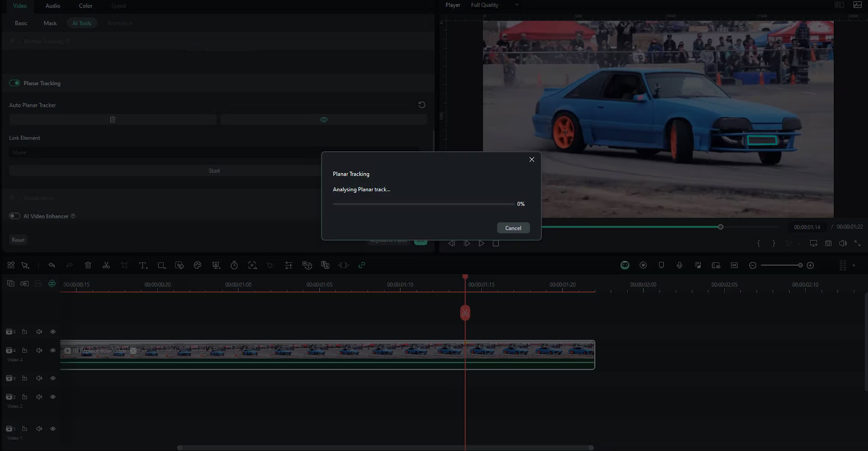
Task: Hide Video 4 track with the eye icon
Action: [x=53, y=351]
